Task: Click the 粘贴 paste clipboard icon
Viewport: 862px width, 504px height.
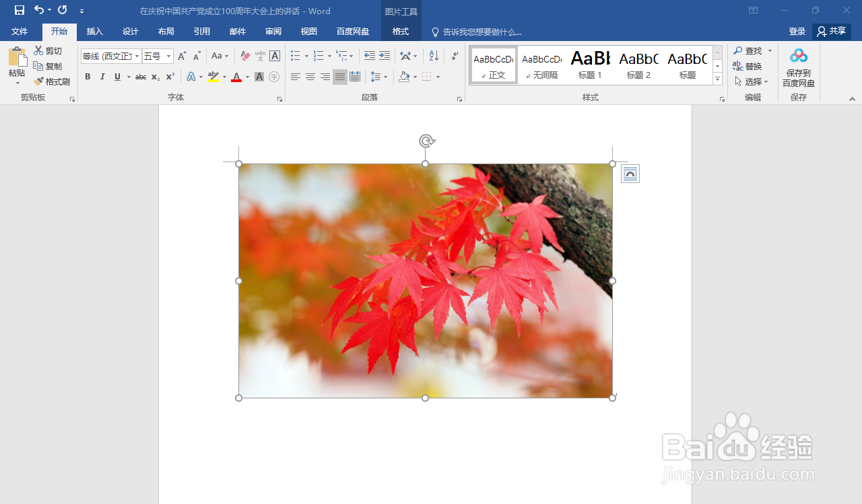Action: pyautogui.click(x=17, y=57)
